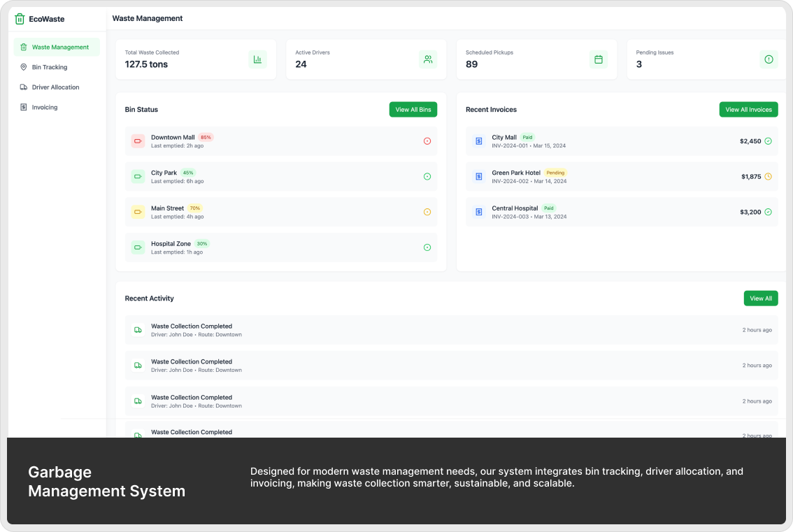Screen dimensions: 793x532
Task: Click Downtown Mall's red status circle icon
Action: point(427,141)
